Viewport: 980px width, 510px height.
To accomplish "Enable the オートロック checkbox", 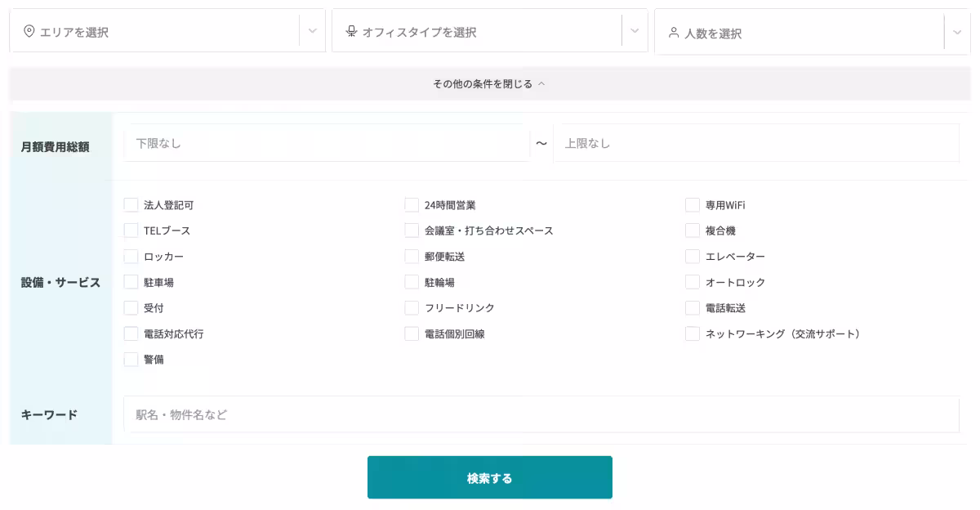I will pyautogui.click(x=693, y=282).
